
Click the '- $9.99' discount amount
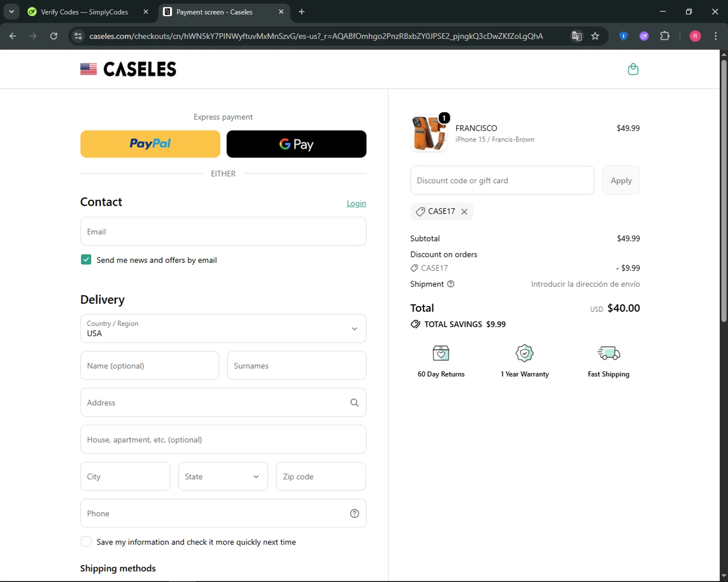pos(628,268)
